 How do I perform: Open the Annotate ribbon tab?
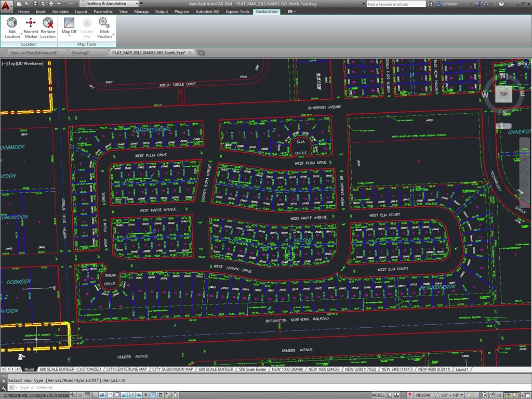tap(60, 11)
